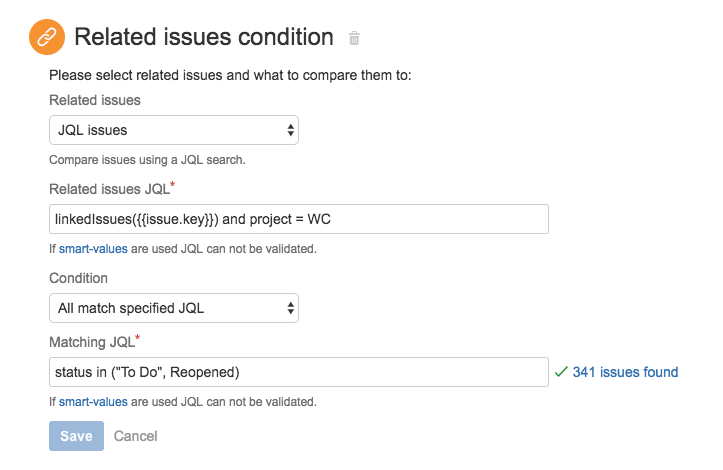This screenshot has width=723, height=470.
Task: Click the Related issues label above first dropdown
Action: tap(95, 100)
